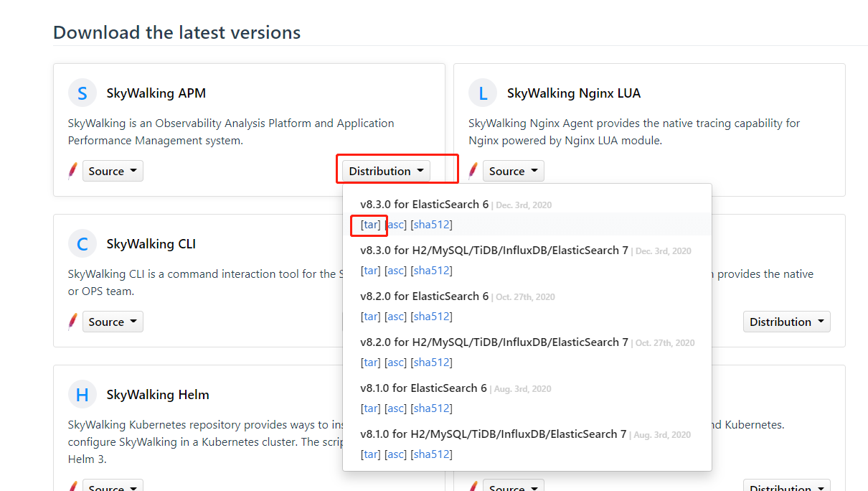Viewport: 868px width, 491px height.
Task: Open sha512 for v8.1.0 H2/MySQL/TiDB/InfluxDB/ElasticSearch 7
Action: pyautogui.click(x=431, y=454)
